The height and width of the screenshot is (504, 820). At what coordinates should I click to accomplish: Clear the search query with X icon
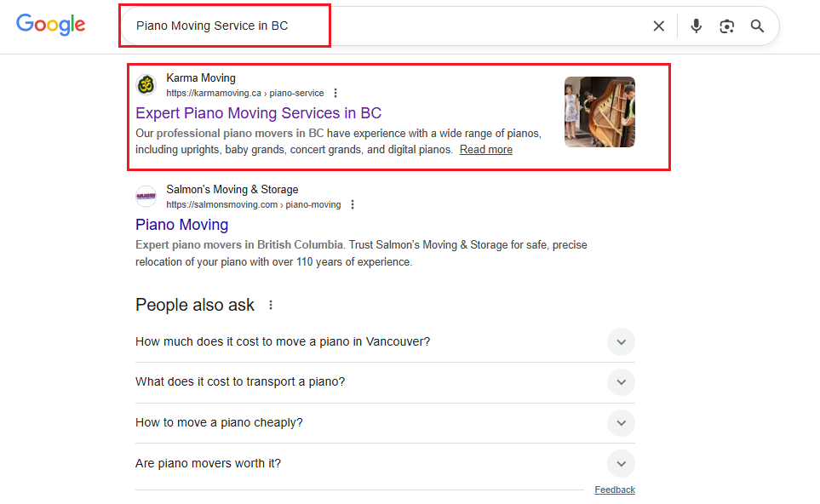point(658,26)
